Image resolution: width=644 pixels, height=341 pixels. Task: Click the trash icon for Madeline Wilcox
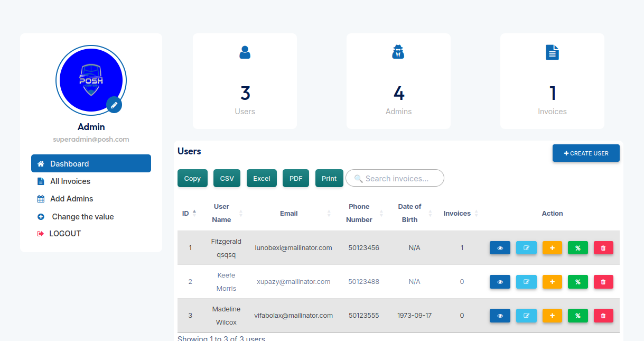[603, 315]
